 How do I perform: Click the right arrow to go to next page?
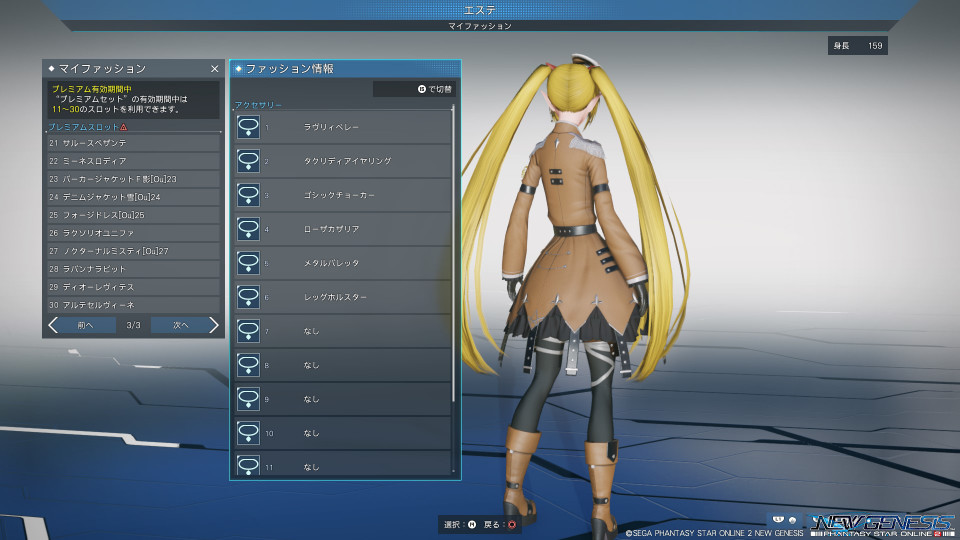click(x=213, y=325)
